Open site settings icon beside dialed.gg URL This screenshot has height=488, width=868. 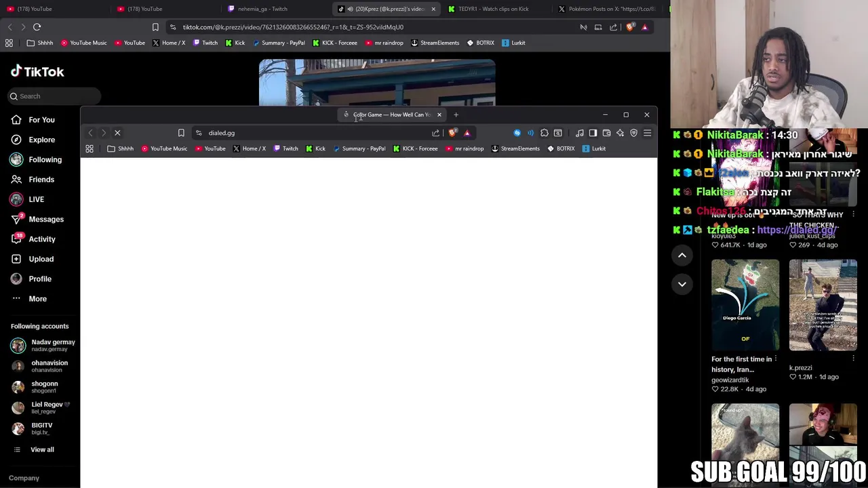[x=199, y=133]
